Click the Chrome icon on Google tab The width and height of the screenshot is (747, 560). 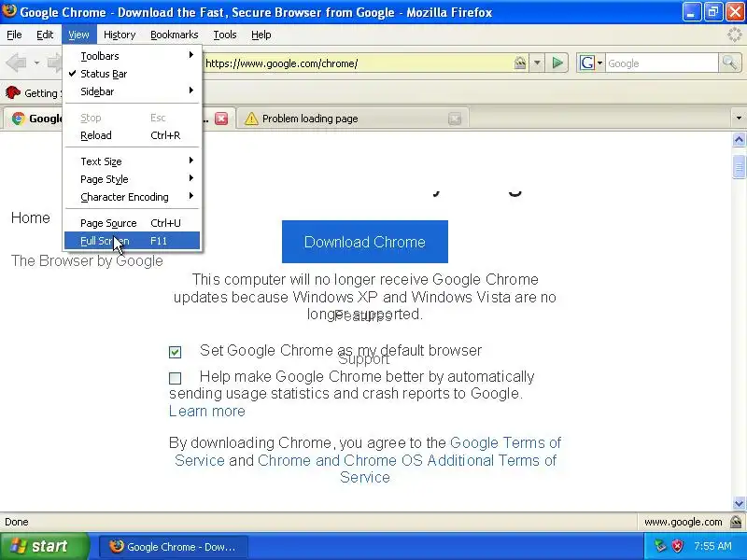point(18,119)
